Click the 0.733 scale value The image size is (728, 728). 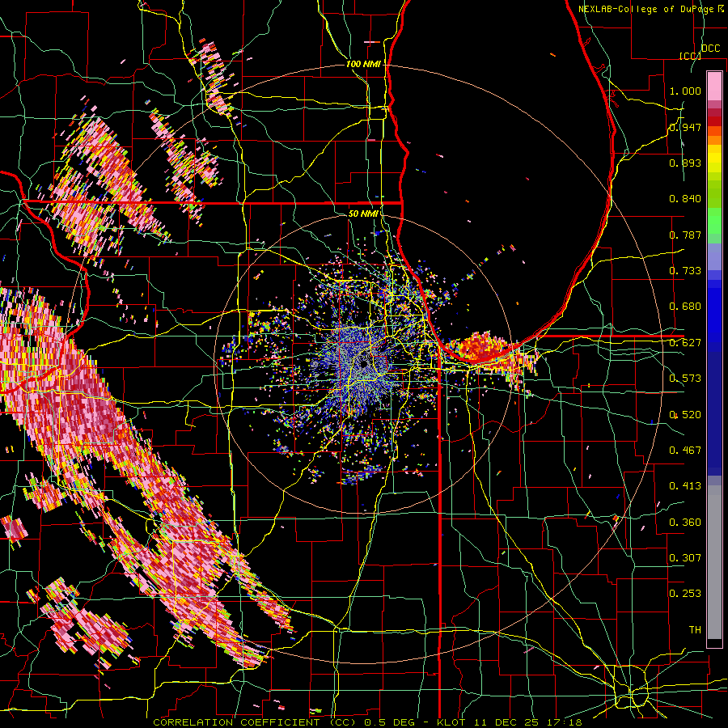[x=685, y=271]
